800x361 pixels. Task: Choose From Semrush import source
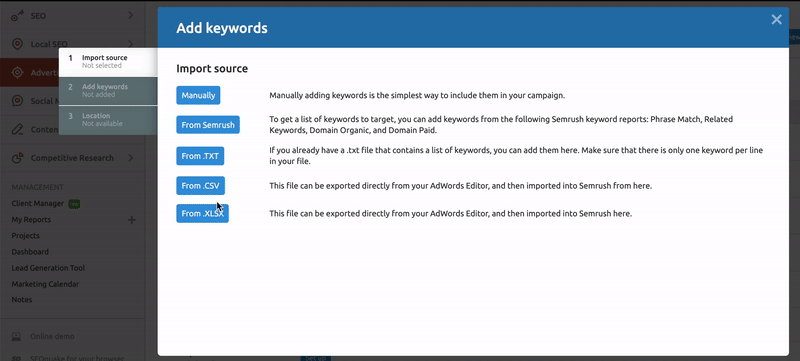point(208,125)
